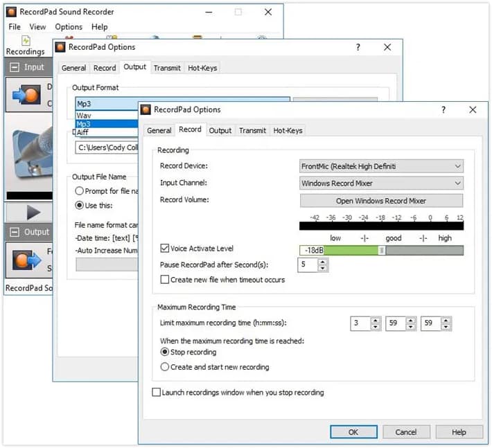This screenshot has height=448, width=492.
Task: Enable Create new file when timeout occurs
Action: click(165, 280)
